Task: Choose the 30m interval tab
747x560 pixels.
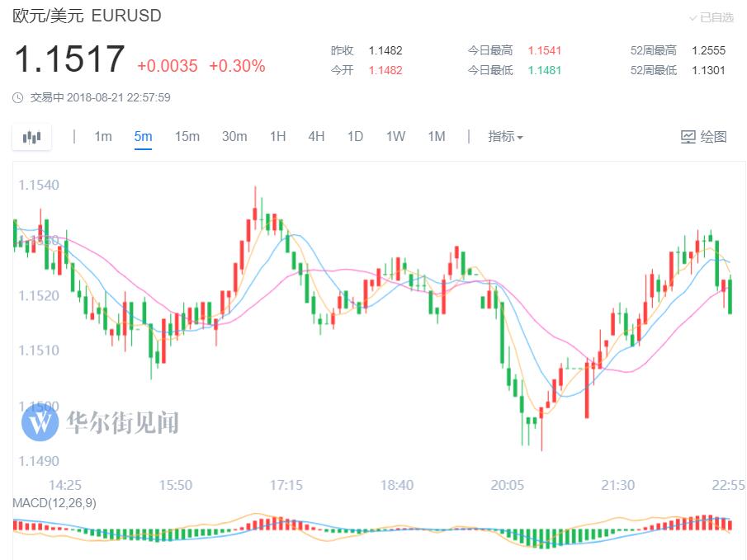Action: 234,137
